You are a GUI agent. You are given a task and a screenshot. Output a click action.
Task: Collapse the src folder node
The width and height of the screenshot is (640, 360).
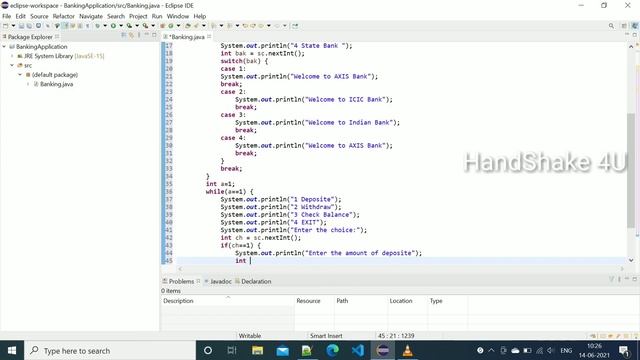(x=12, y=65)
